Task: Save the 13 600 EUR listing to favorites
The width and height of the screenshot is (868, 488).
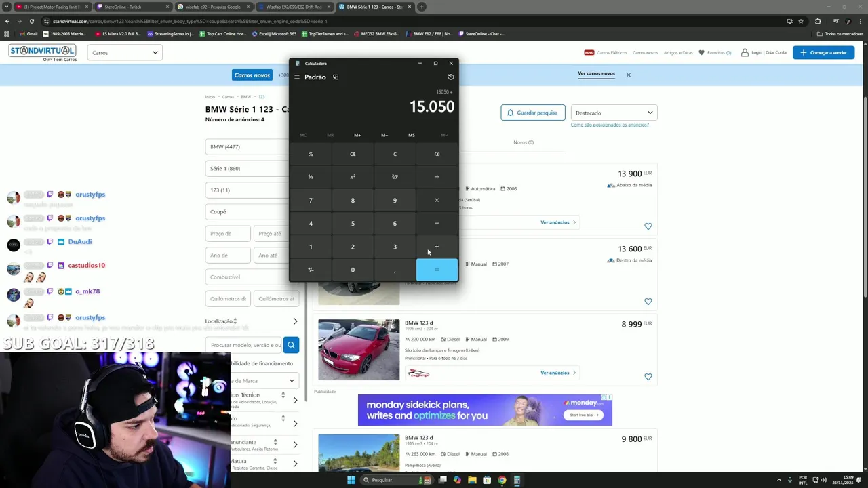Action: [648, 302]
